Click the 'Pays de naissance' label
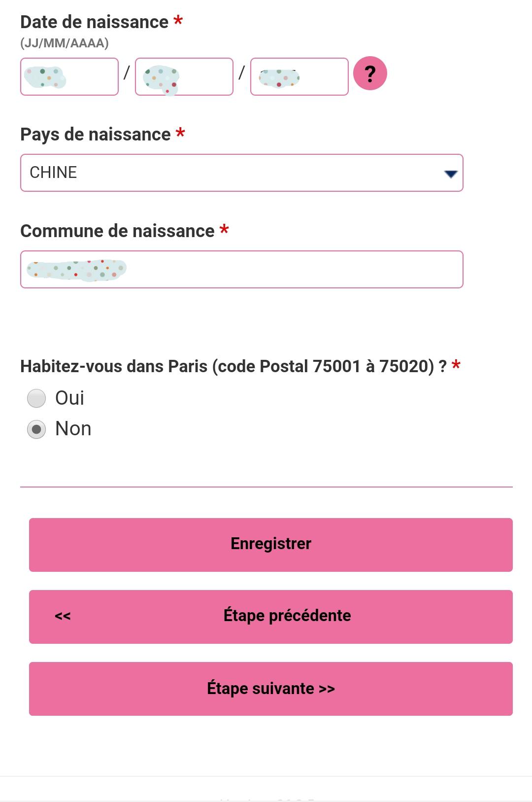This screenshot has height=802, width=532. point(96,135)
